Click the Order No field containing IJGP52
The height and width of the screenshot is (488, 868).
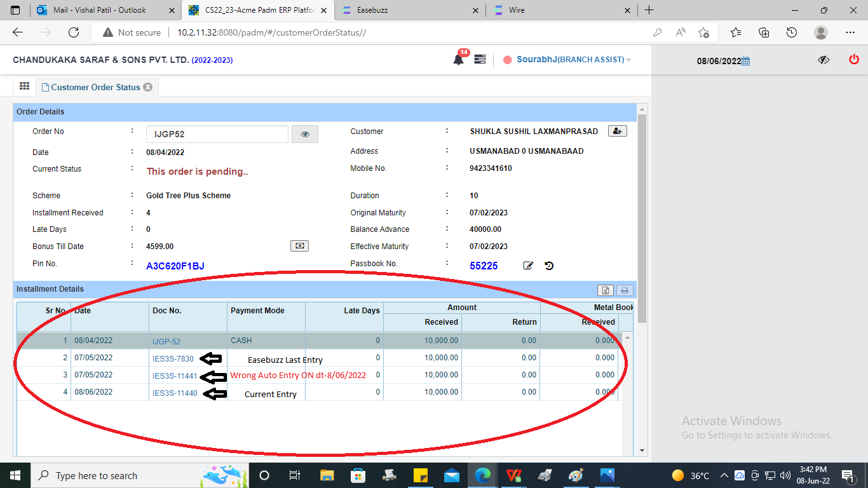pos(217,134)
